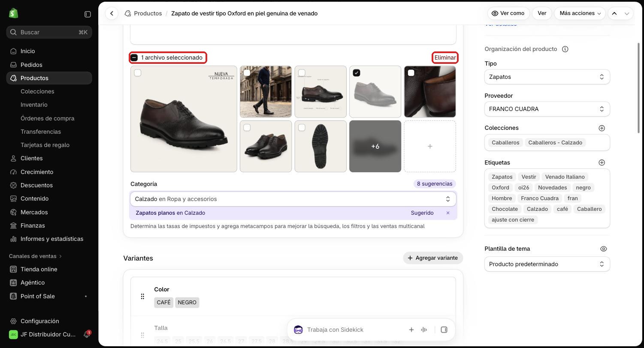Screen dimensions: 644x348
Task: Dismiss the Zapatos planos suggestion
Action: tap(447, 213)
